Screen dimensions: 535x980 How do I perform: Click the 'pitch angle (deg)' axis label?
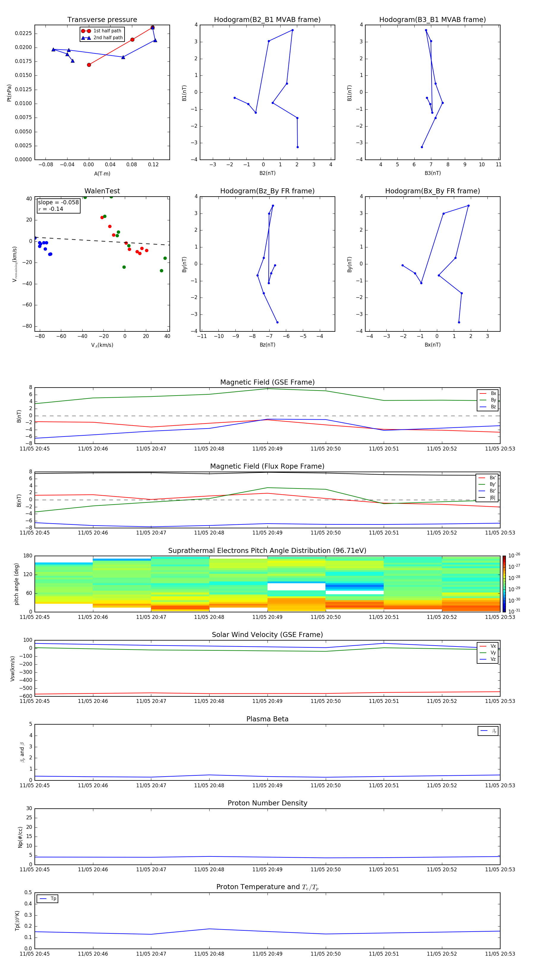click(x=16, y=584)
